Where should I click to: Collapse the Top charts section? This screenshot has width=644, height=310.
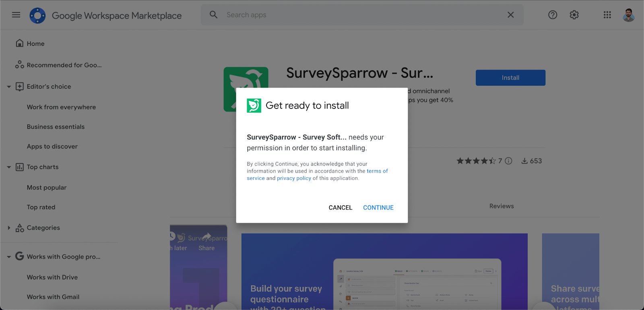point(9,167)
